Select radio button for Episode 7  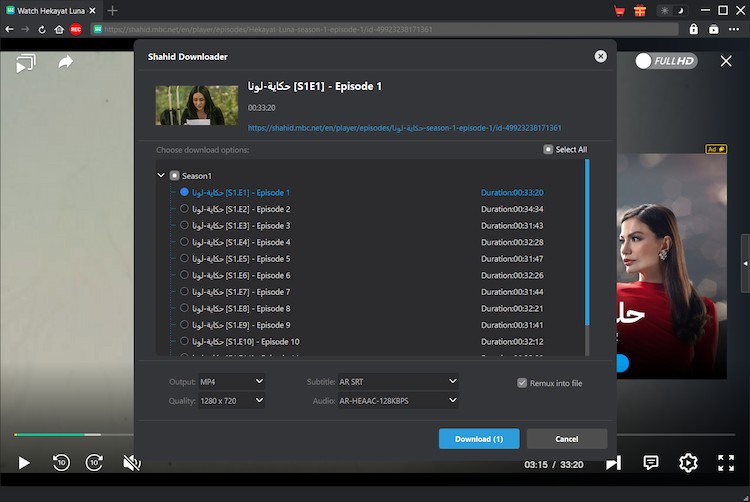pos(184,292)
